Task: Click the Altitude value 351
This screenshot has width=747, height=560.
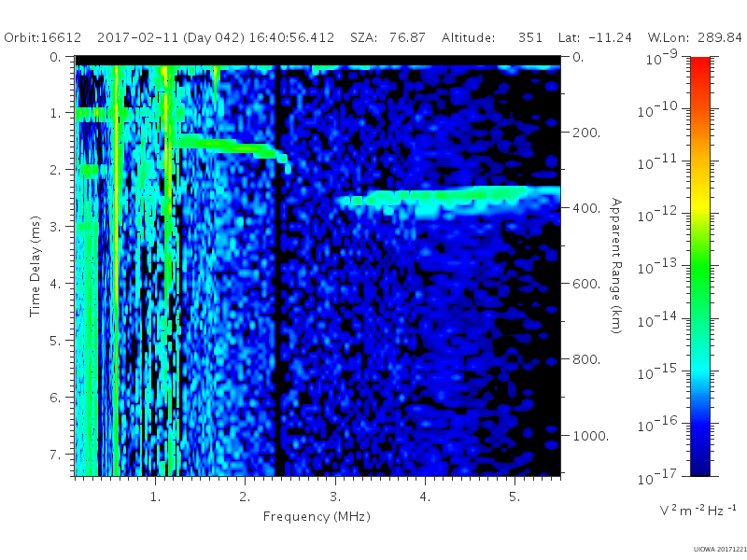Action: pyautogui.click(x=530, y=37)
